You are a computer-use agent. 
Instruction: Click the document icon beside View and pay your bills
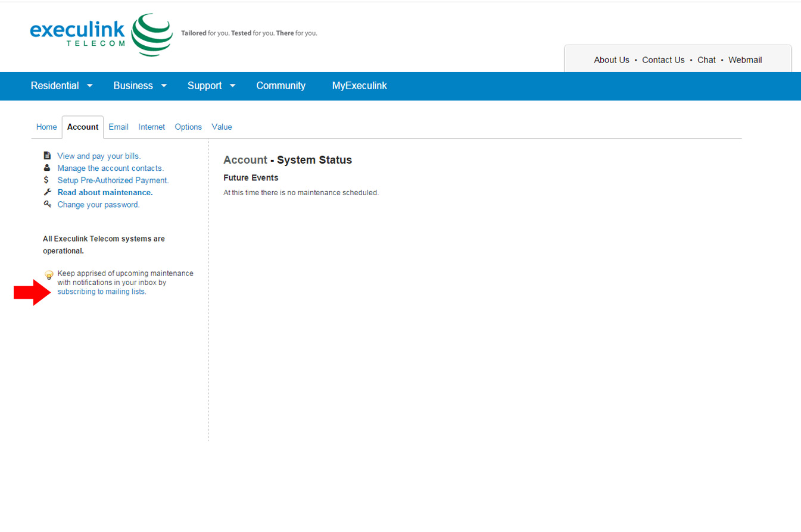pyautogui.click(x=47, y=155)
